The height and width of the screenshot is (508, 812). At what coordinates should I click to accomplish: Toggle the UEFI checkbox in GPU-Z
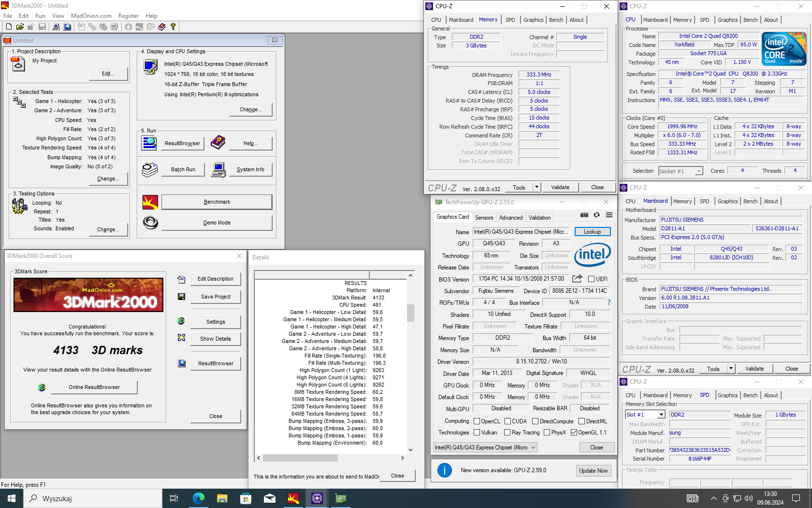click(591, 279)
